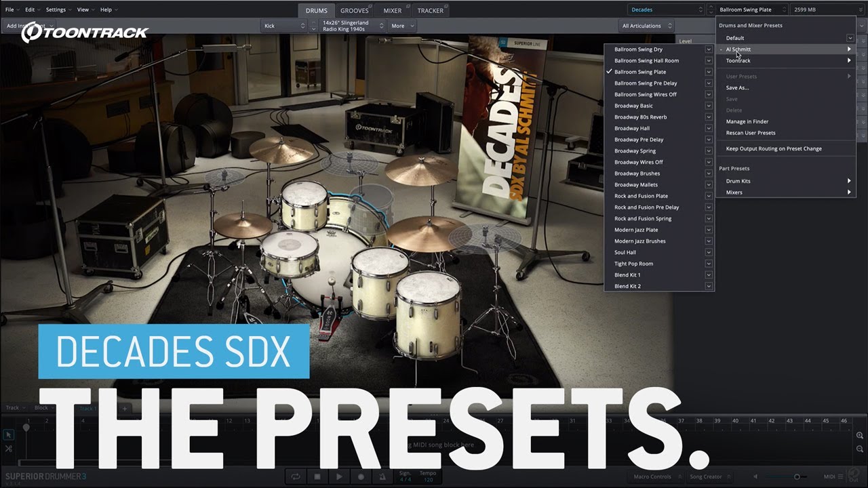Choose Save As... in presets menu
Viewport: 868px width, 488px height.
click(737, 87)
